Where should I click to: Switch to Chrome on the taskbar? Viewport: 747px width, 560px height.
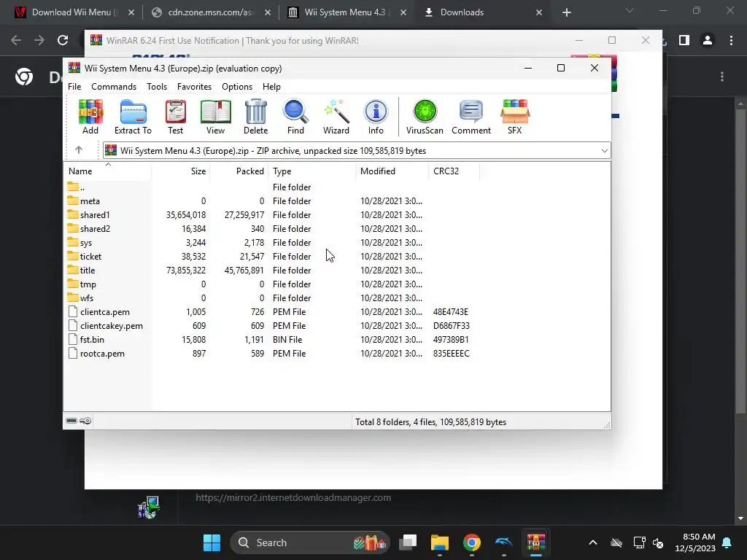tap(472, 542)
